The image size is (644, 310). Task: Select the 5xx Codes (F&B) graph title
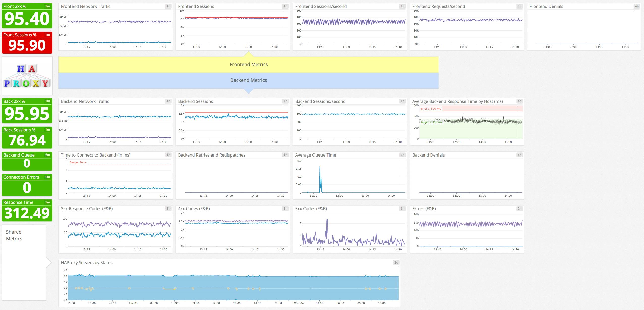[311, 209]
